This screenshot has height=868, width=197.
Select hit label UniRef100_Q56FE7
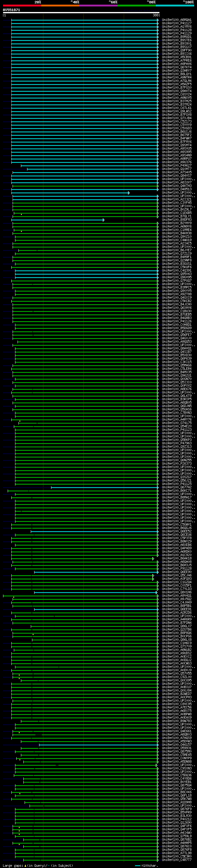pos(177,335)
